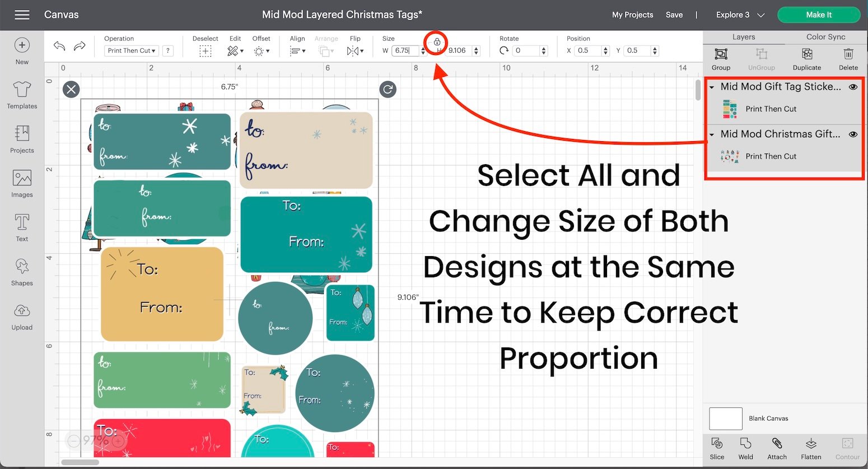Select the Shapes tool in sidebar

pyautogui.click(x=22, y=267)
